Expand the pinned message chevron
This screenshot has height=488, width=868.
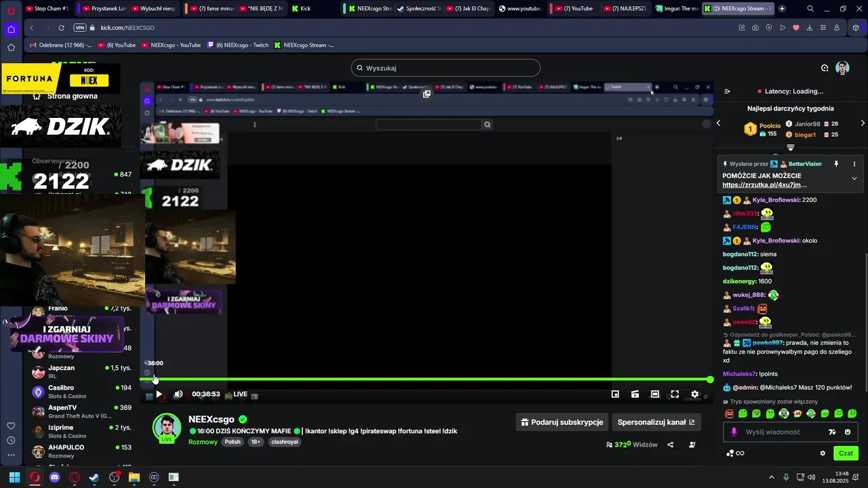[x=854, y=178]
